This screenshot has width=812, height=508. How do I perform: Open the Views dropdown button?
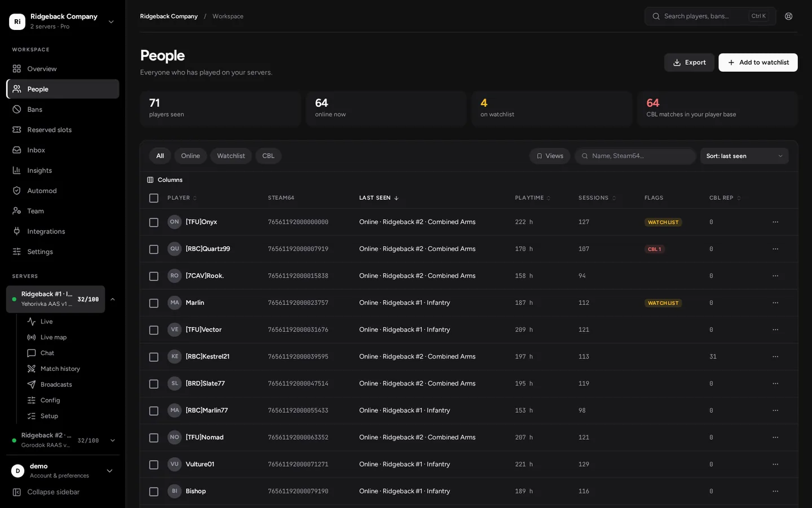[x=550, y=156]
